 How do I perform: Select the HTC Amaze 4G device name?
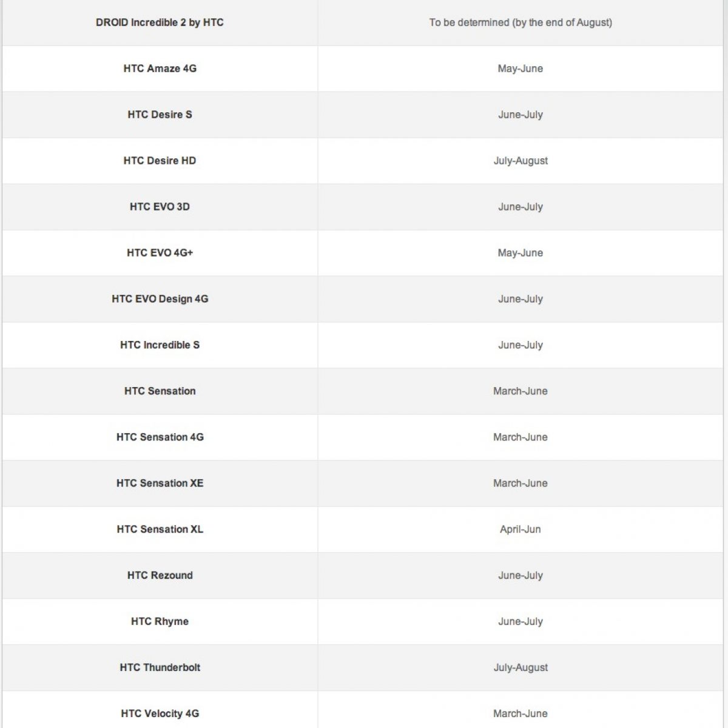click(160, 69)
